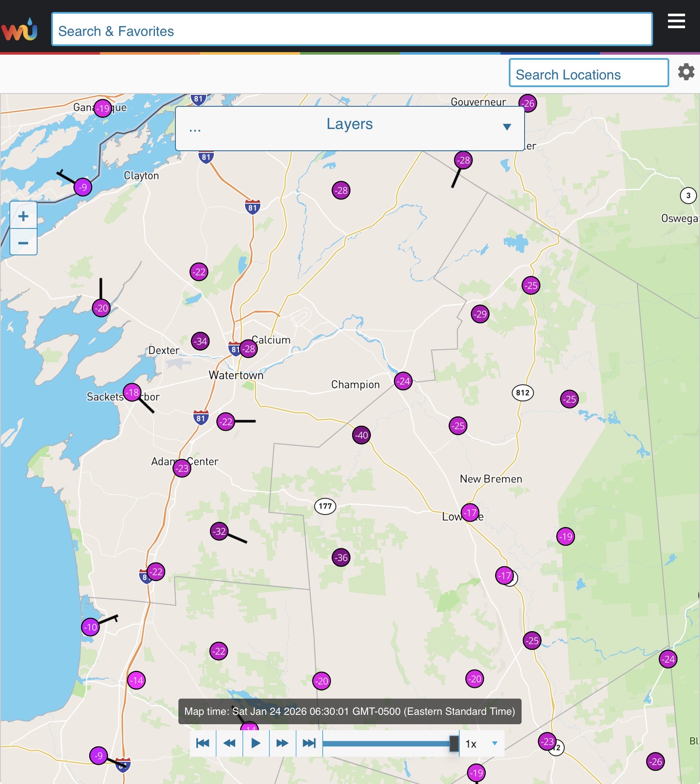Step forward one animation frame
This screenshot has width=700, height=784.
tap(282, 743)
